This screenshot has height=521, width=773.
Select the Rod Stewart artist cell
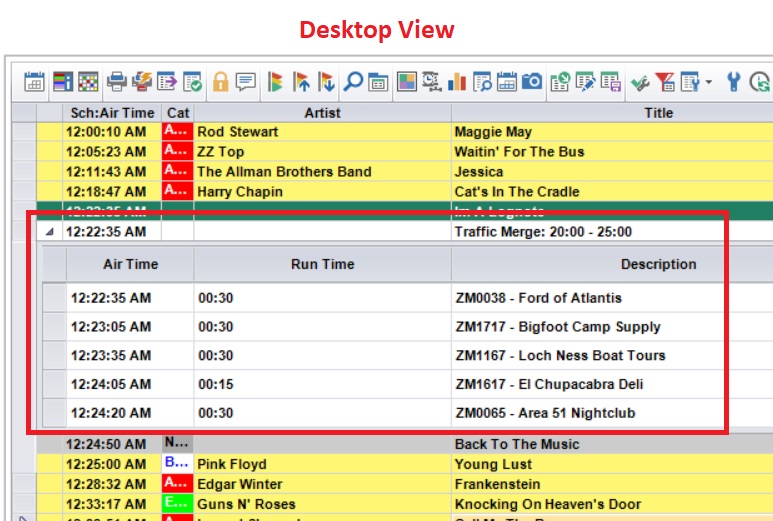pyautogui.click(x=322, y=132)
